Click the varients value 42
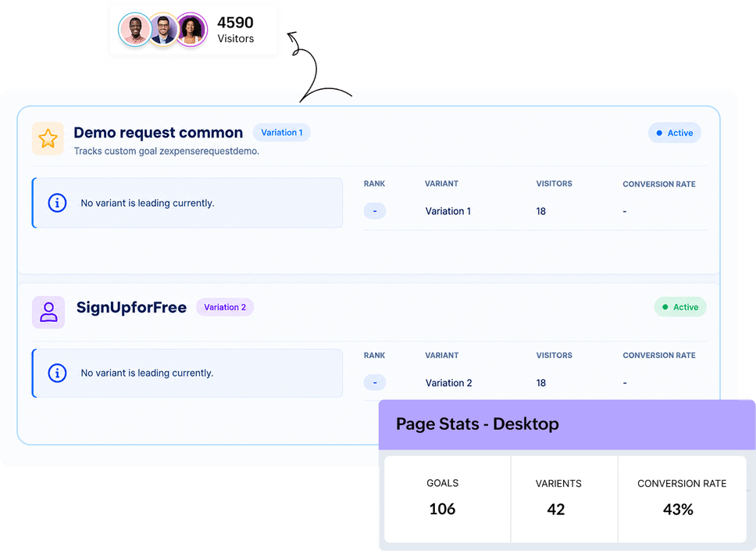This screenshot has height=551, width=756. 556,510
